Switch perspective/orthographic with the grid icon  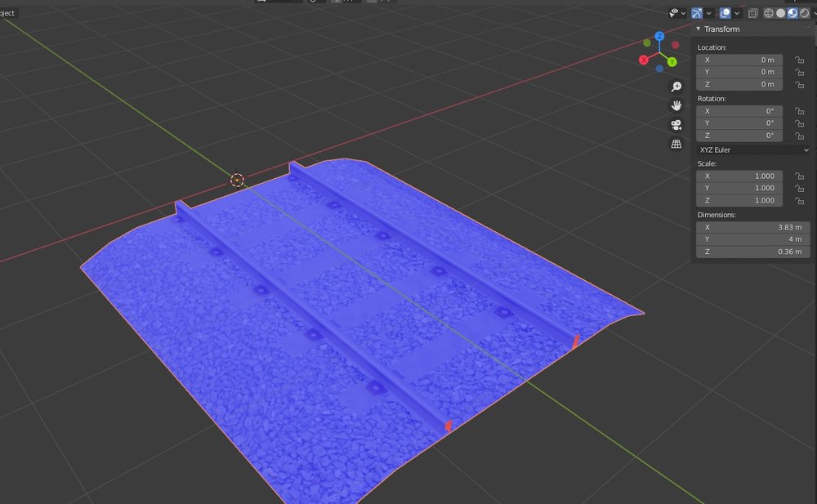tap(676, 145)
